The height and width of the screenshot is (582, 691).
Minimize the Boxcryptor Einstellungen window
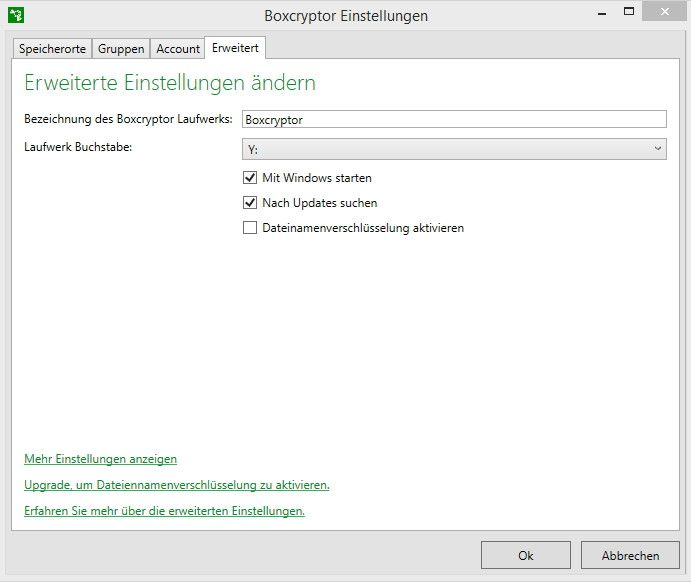[602, 14]
